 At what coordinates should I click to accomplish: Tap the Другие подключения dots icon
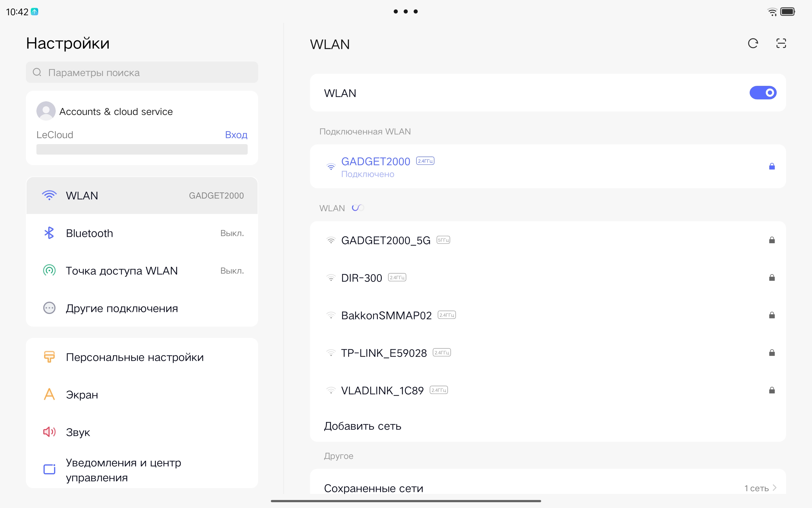tap(49, 308)
